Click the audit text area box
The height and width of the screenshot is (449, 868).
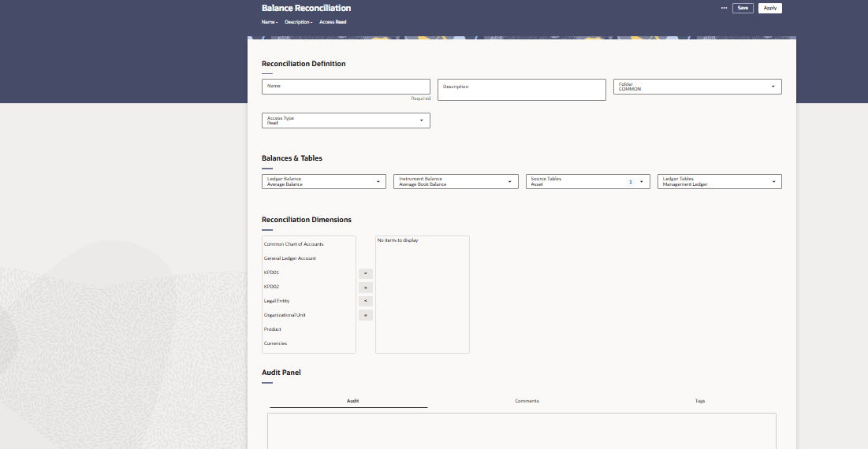pos(521,431)
